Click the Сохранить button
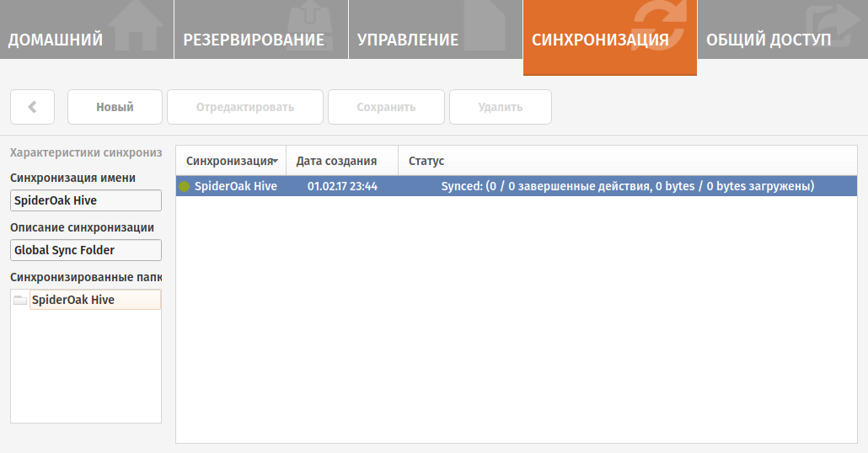Screen dimensions: 868x453 coord(387,107)
